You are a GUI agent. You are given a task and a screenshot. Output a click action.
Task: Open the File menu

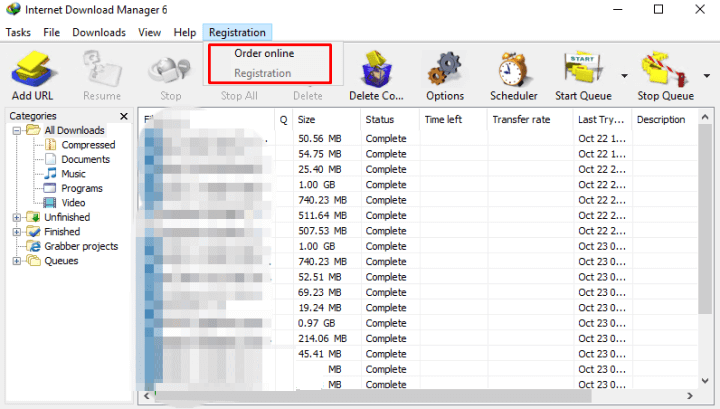click(51, 33)
